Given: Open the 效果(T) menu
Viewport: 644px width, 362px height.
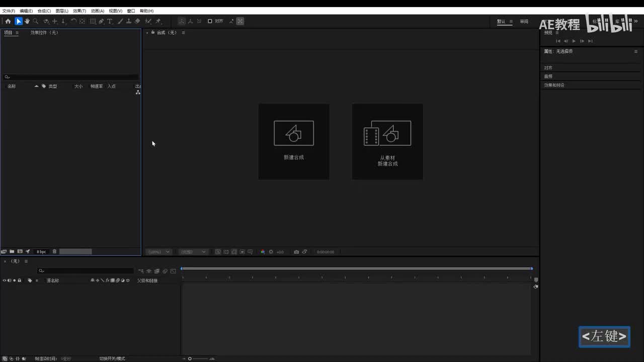Looking at the screenshot, I should click(x=79, y=11).
